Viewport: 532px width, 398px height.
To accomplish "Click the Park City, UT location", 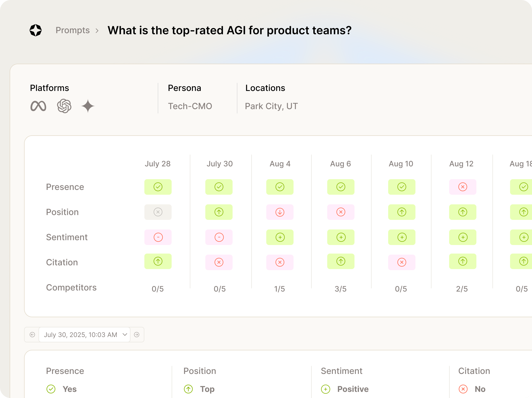I will tap(271, 106).
